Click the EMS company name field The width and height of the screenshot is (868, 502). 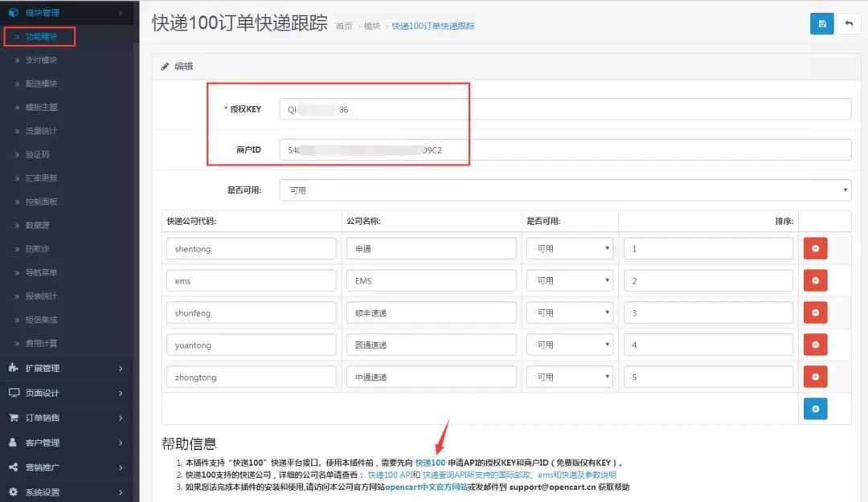[432, 280]
